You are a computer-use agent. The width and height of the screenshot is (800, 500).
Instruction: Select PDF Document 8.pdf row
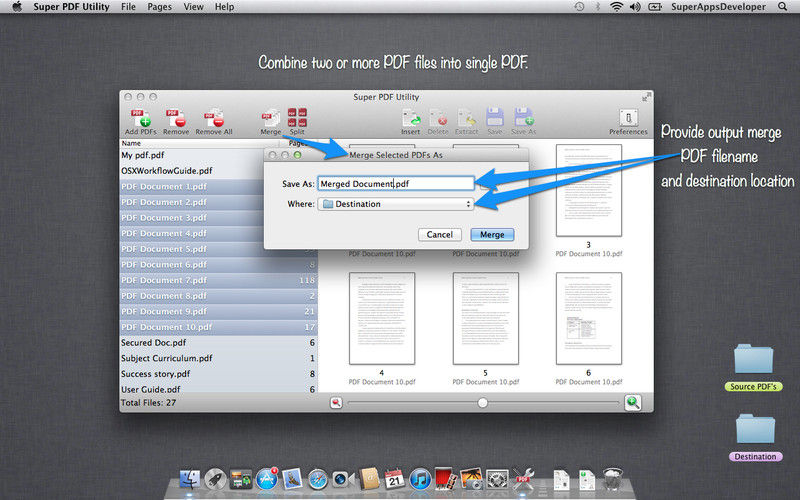[x=218, y=296]
